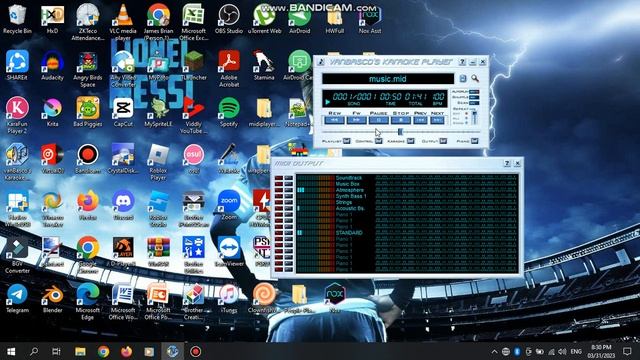Open Windows Start menu
The height and width of the screenshot is (360, 640).
(11, 351)
